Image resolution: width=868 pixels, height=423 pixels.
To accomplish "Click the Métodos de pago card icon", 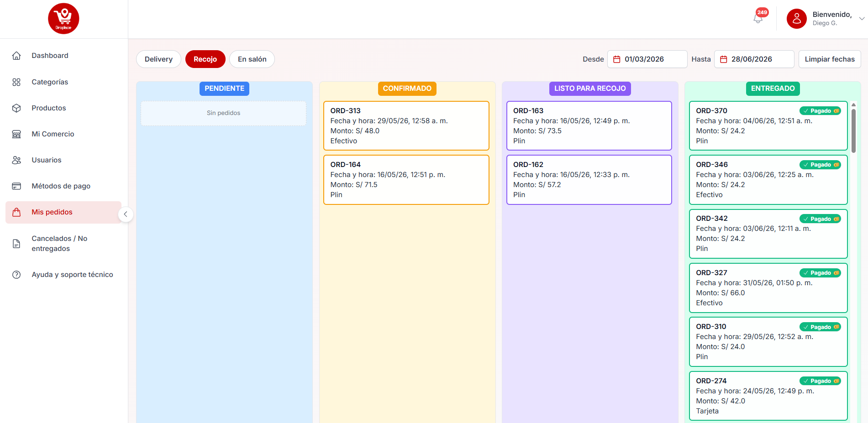I will pyautogui.click(x=16, y=186).
